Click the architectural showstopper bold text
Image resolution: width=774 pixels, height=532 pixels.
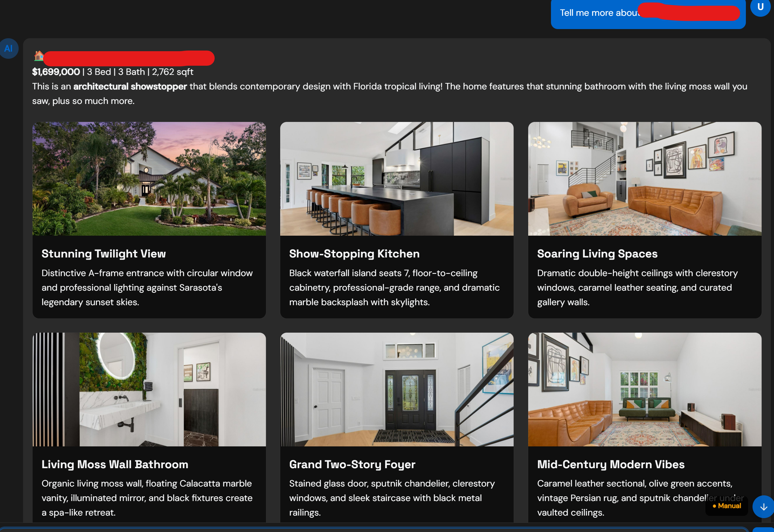click(x=130, y=86)
